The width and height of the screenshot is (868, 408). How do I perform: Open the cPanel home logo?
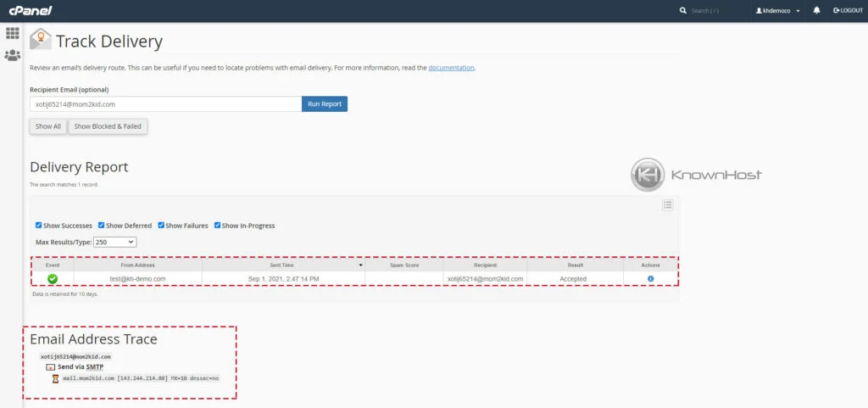pos(30,10)
